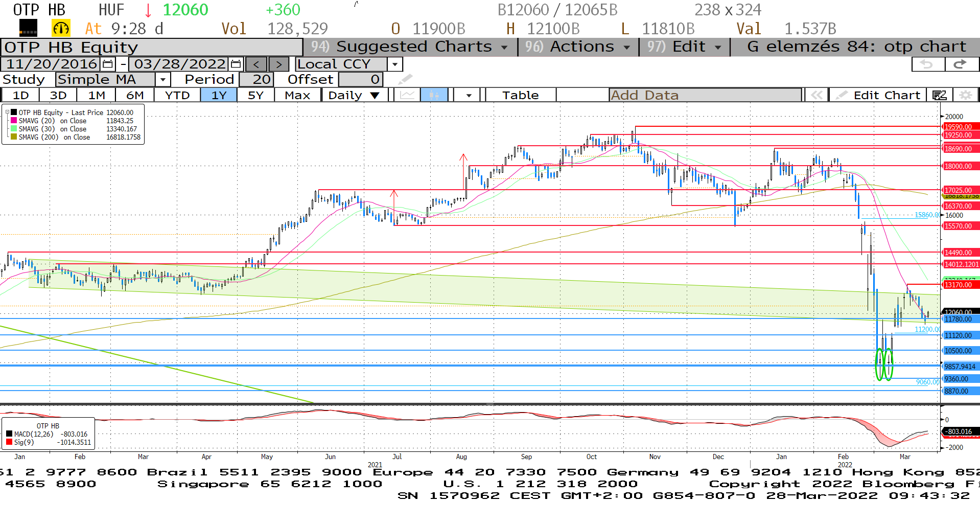Click the end date field 03/28/2022
This screenshot has width=980, height=524.
[180, 64]
